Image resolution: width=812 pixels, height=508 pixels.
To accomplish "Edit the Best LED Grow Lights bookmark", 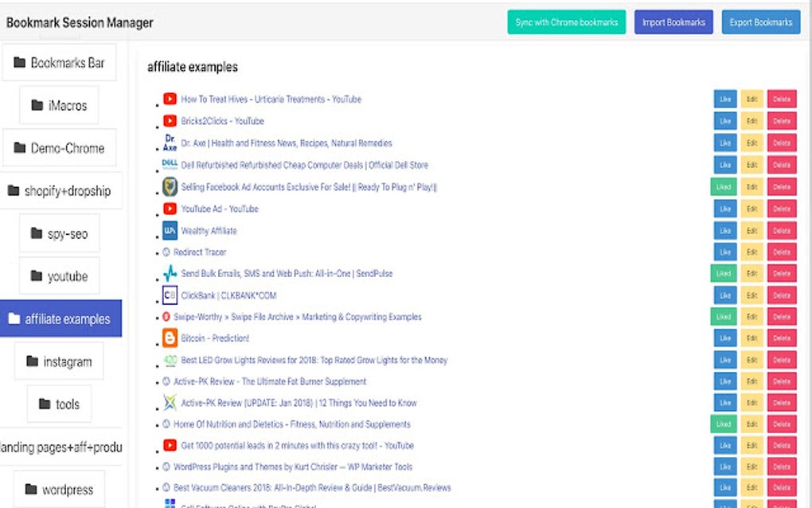I will tap(752, 359).
